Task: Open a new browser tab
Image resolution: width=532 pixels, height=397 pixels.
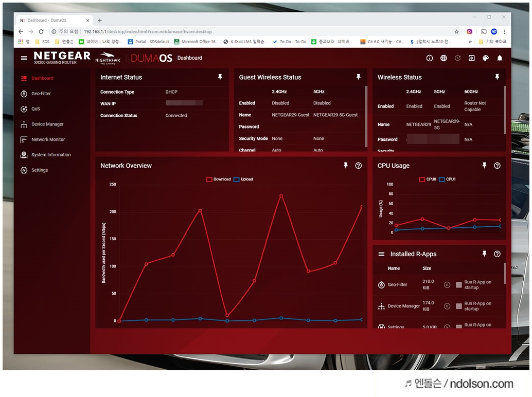Action: tap(100, 21)
